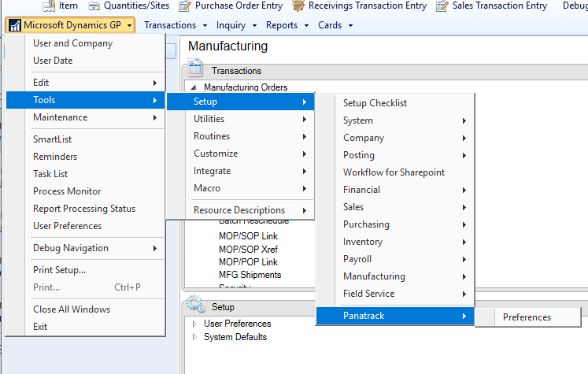This screenshot has width=588, height=374.
Task: Open Workflow for Sharepoint
Action: (394, 172)
